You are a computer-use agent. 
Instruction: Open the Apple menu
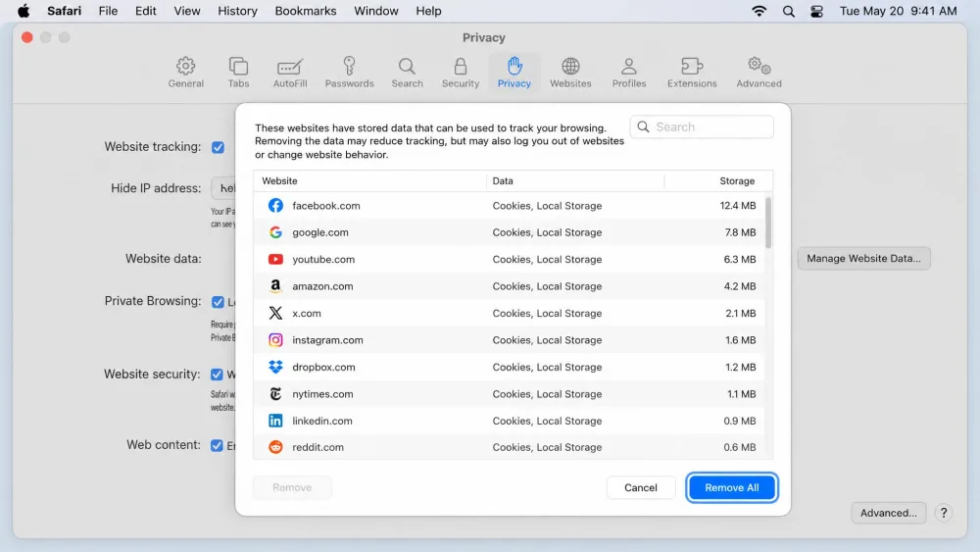pyautogui.click(x=24, y=11)
